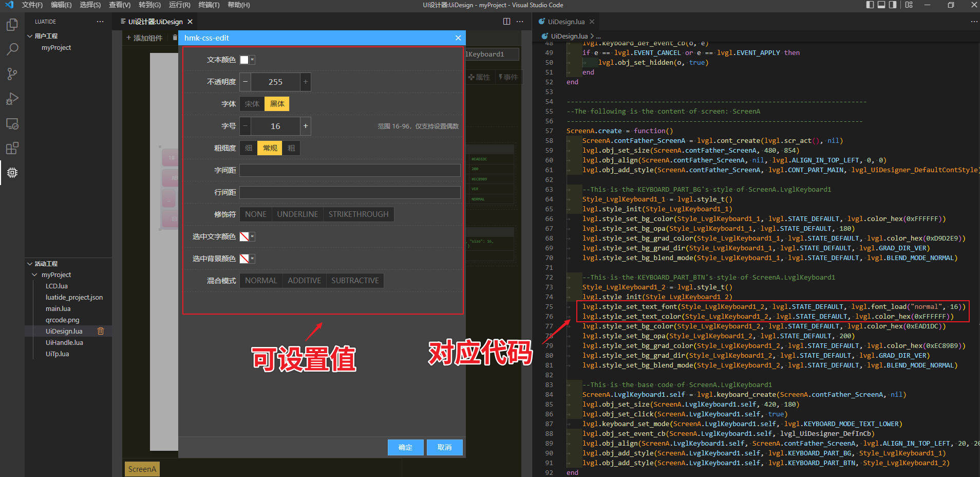
Task: Open the Search view icon
Action: pyautogui.click(x=12, y=49)
